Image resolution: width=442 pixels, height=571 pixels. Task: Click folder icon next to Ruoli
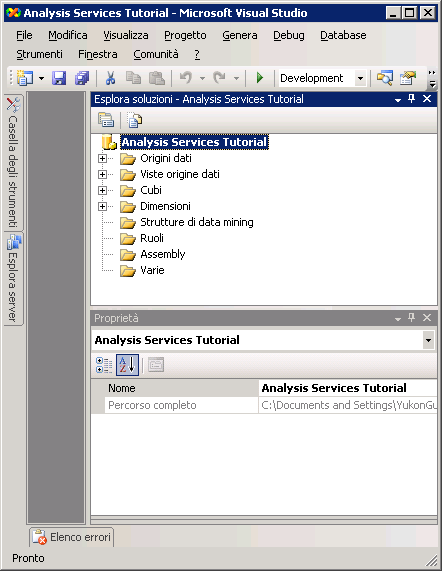128,239
